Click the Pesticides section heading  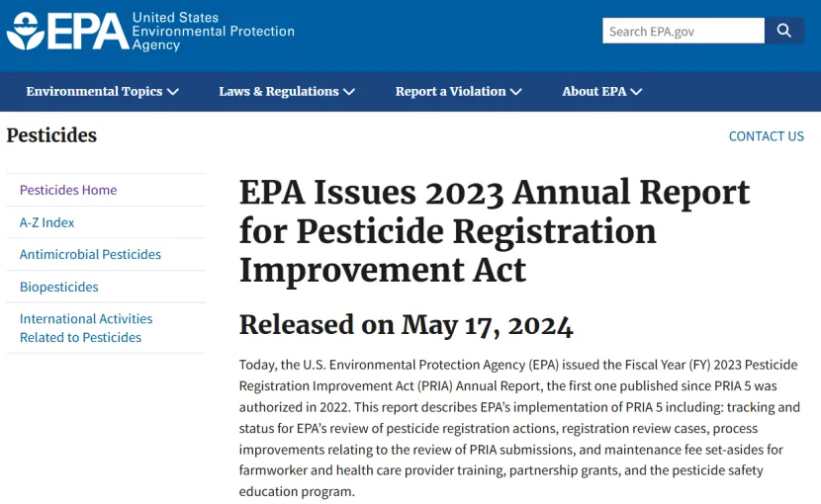(51, 135)
